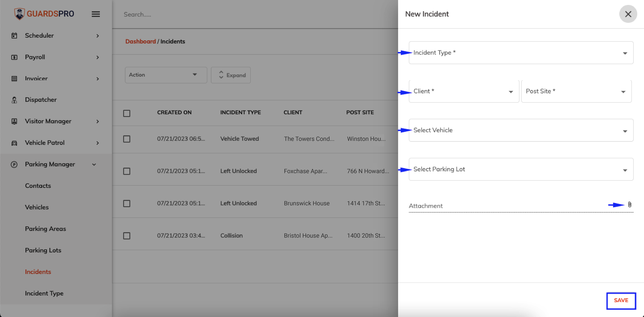
Task: Click the Invoicer list icon
Action: point(14,79)
